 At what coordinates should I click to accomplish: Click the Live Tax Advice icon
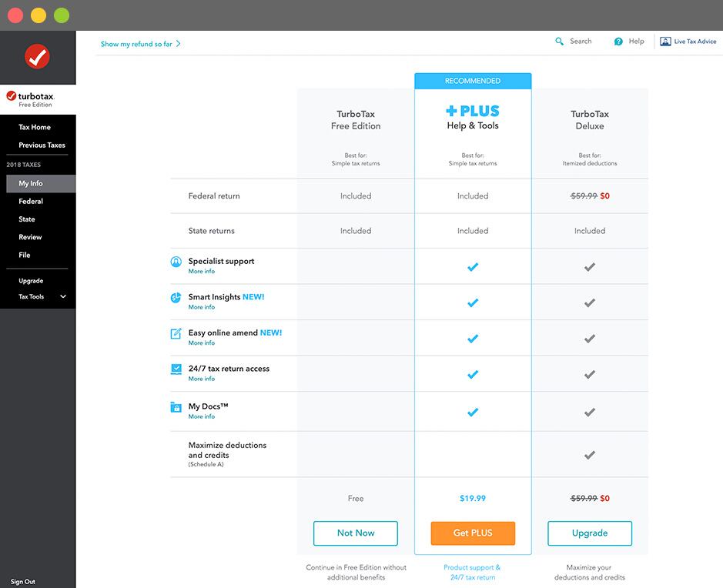pos(665,42)
